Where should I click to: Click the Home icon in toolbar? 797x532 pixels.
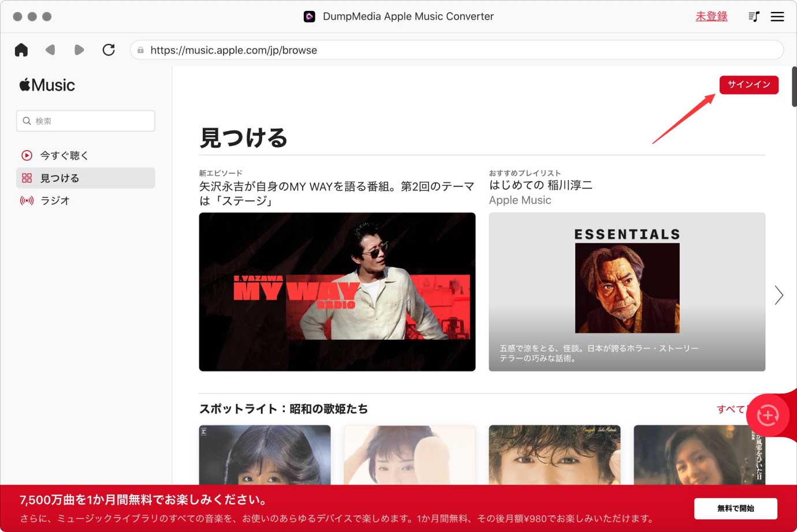pos(21,50)
